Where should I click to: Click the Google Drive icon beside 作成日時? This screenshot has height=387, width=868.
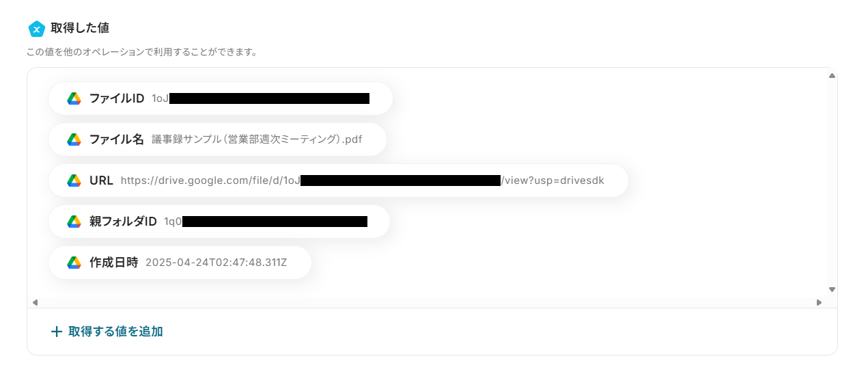(74, 263)
